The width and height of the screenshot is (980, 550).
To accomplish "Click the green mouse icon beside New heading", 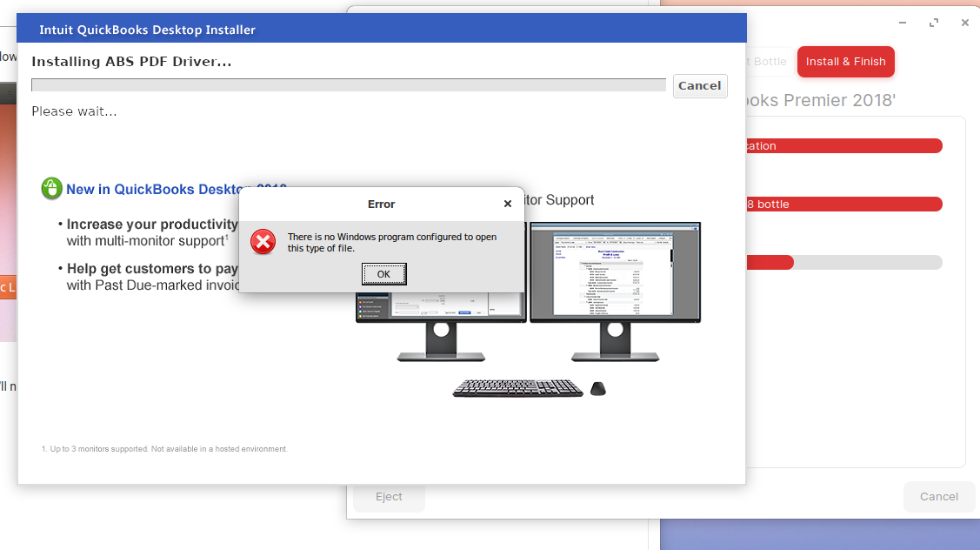I will tap(51, 188).
